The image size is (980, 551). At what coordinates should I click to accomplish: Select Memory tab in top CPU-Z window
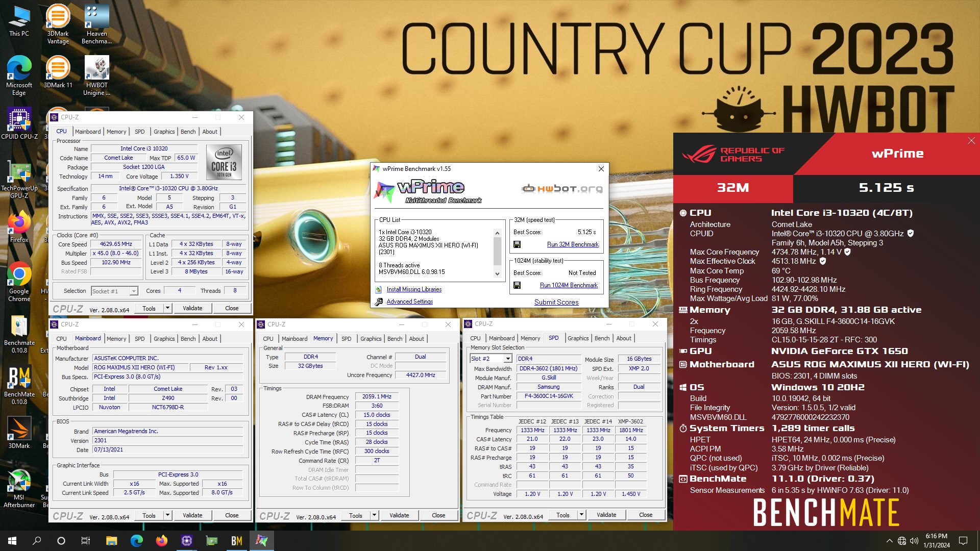(x=116, y=132)
